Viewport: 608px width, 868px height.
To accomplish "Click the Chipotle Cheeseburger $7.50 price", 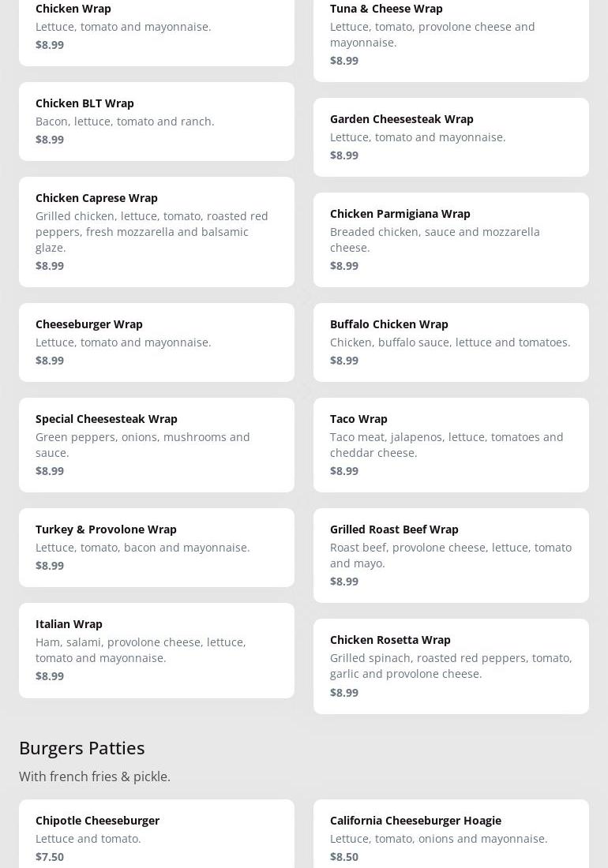I will tap(50, 857).
